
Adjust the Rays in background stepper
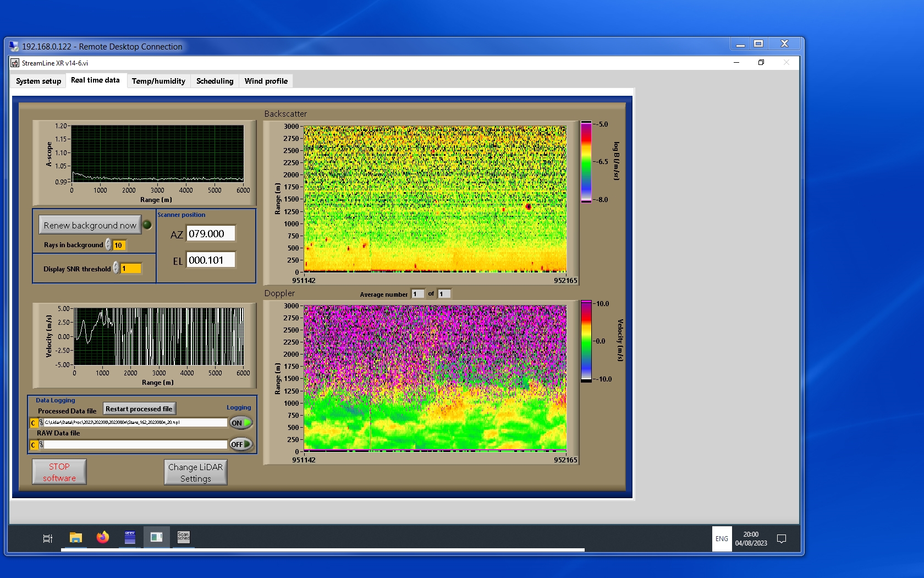[x=108, y=244]
